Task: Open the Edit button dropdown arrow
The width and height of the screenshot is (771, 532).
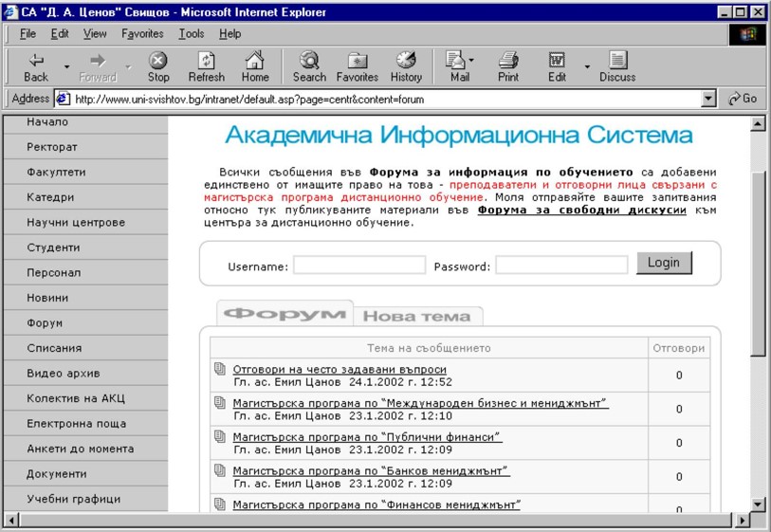Action: click(587, 67)
